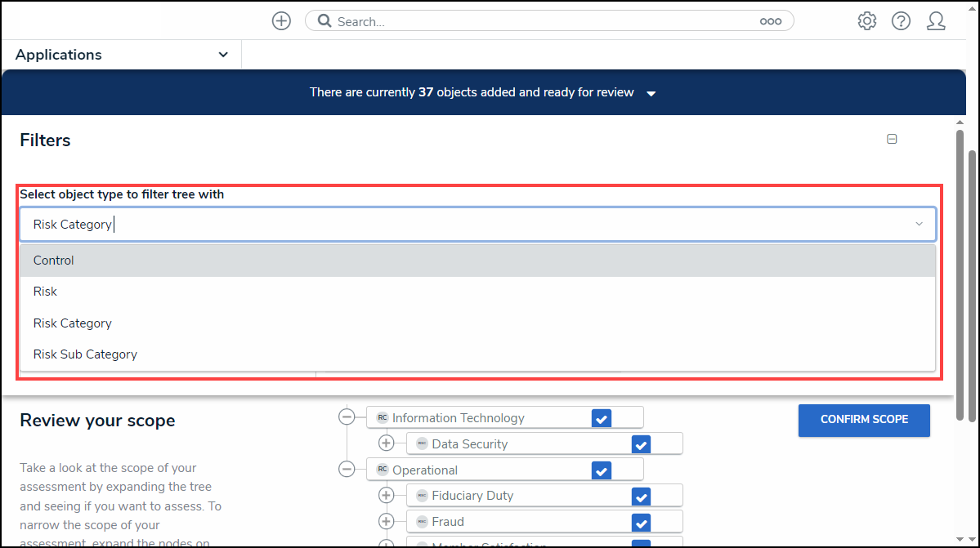Expand the Data Security tree node
The width and height of the screenshot is (980, 548).
[387, 443]
